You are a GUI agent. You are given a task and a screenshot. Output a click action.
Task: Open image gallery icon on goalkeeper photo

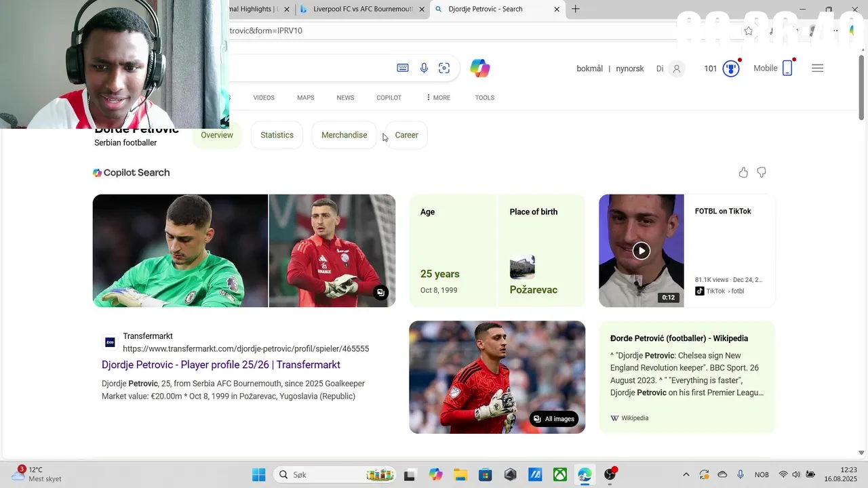point(380,293)
